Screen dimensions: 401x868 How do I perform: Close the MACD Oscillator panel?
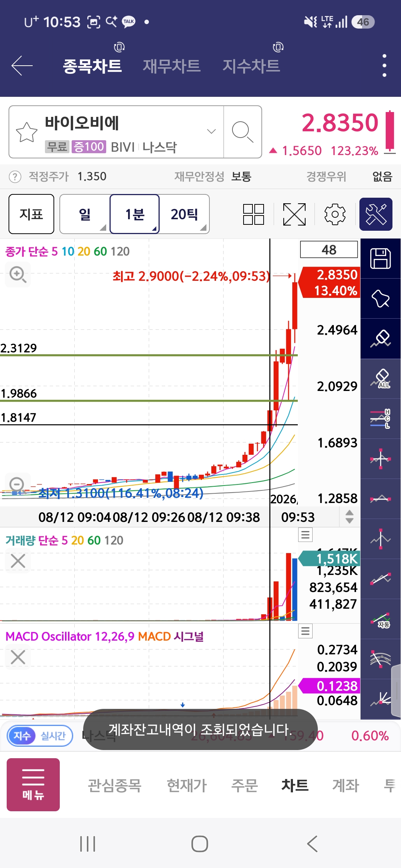click(x=18, y=657)
